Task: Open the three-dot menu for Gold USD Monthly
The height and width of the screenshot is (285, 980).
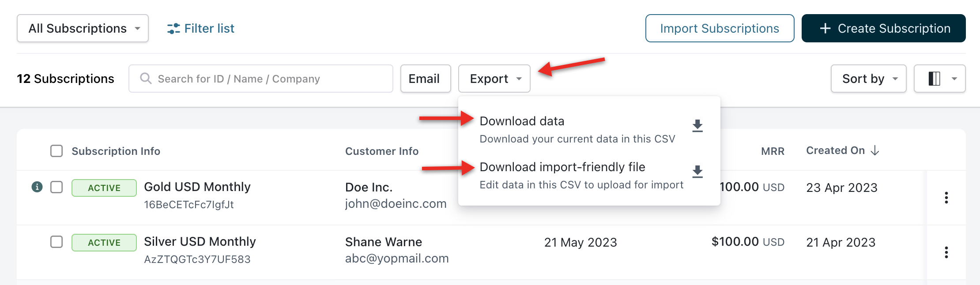Action: 946,198
